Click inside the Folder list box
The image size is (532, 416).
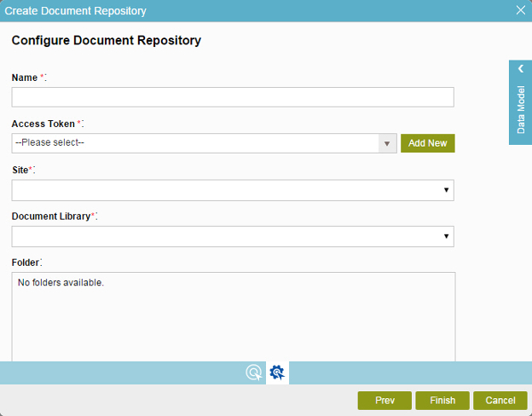click(234, 317)
